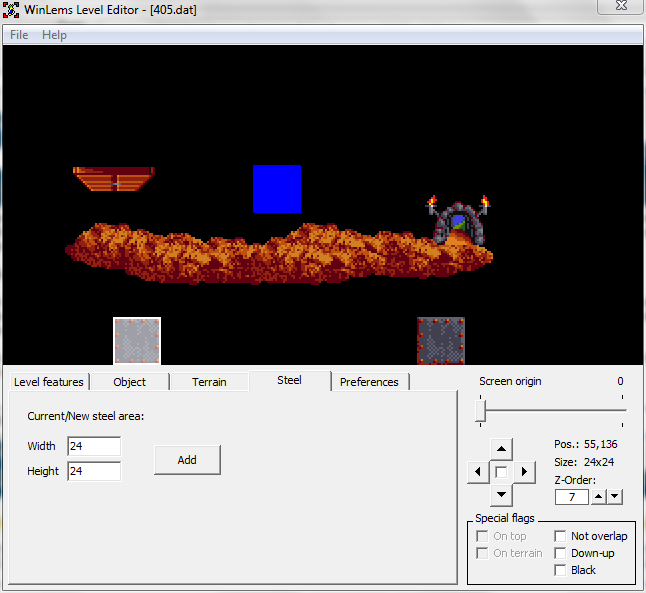Click the WinLems app icon in title bar
Screen dimensions: 646x593
(x=11, y=10)
